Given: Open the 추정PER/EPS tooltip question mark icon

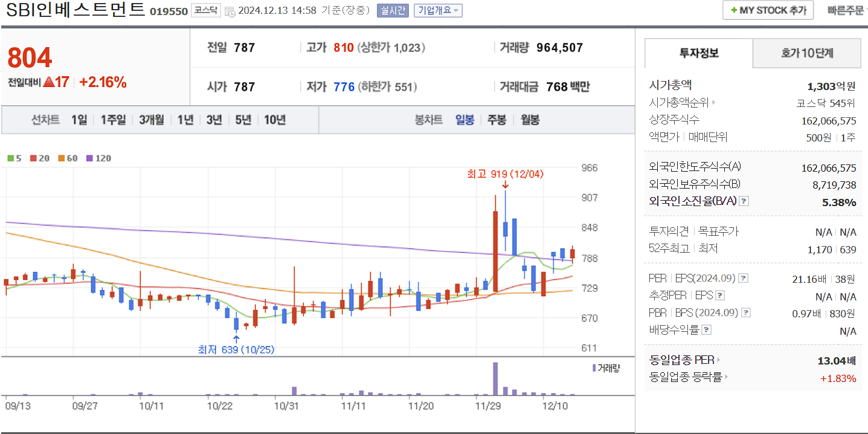Looking at the screenshot, I should 719,296.
